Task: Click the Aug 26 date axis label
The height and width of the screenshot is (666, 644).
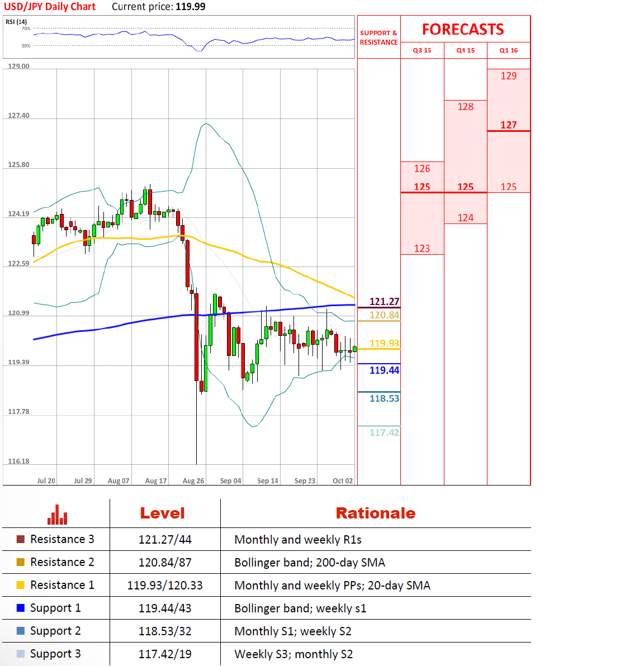Action: 193,481
